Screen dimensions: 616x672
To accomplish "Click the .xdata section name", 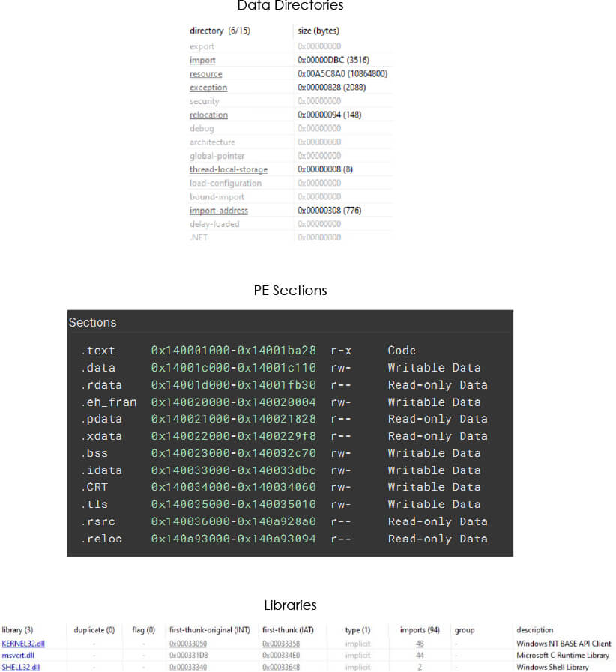I will point(101,436).
